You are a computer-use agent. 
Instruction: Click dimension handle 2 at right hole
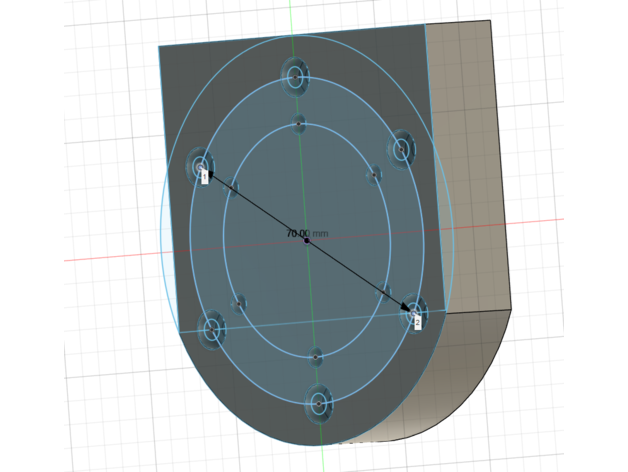click(417, 322)
